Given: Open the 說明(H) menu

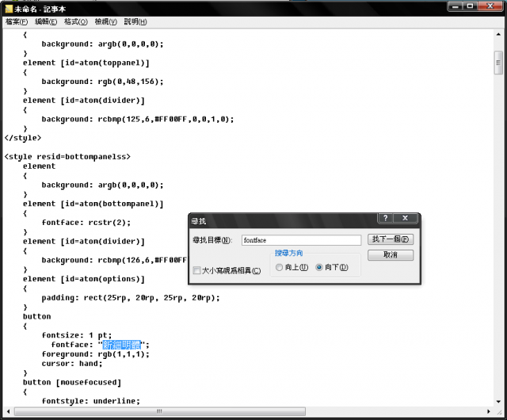Looking at the screenshot, I should point(135,21).
